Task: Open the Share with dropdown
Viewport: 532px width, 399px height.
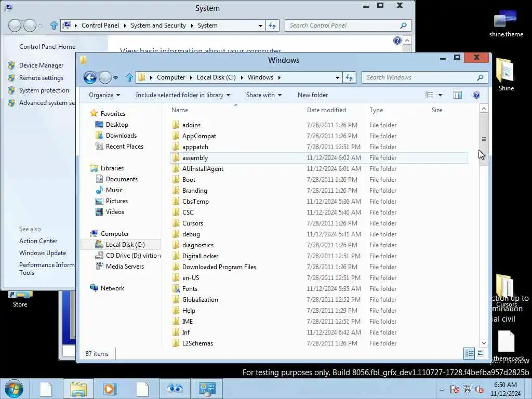Action: (263, 95)
